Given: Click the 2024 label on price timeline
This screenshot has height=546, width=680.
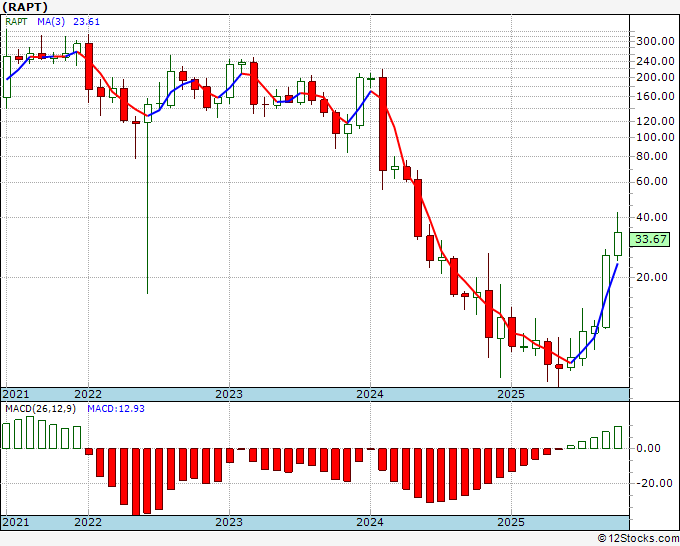Looking at the screenshot, I should click(370, 394).
